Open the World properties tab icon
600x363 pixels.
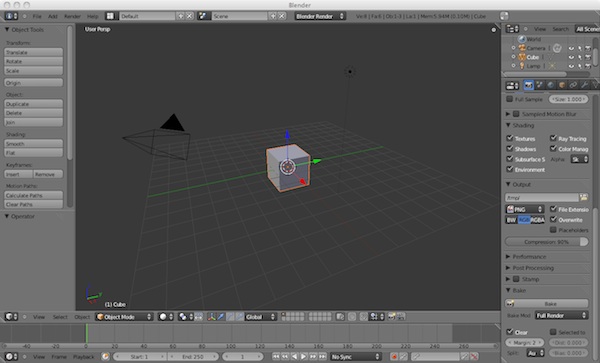(x=551, y=85)
